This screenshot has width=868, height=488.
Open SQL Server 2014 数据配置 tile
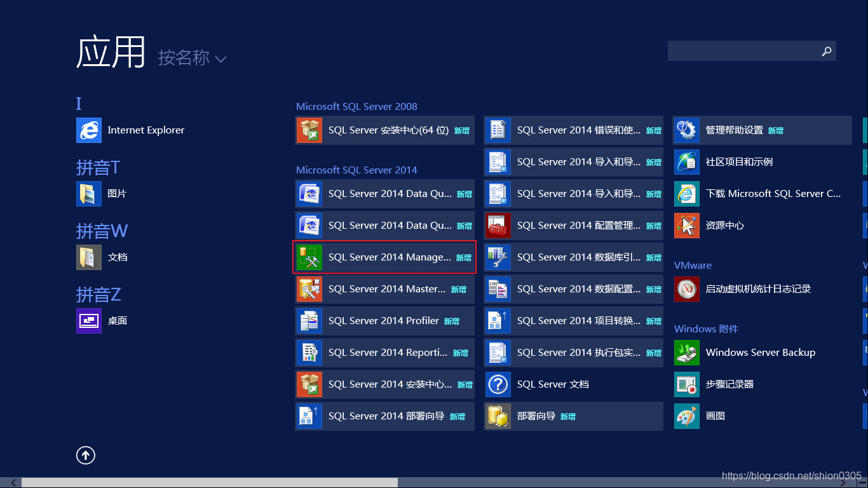[x=574, y=289]
